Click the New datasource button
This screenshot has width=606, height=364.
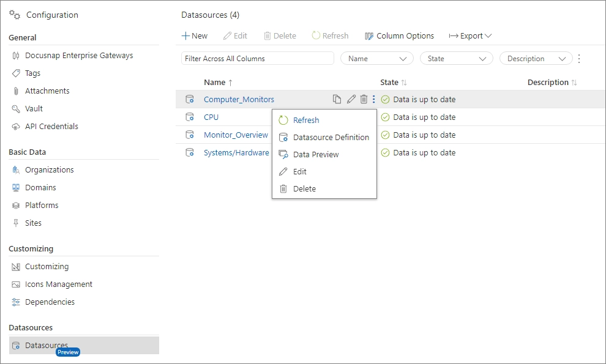[x=195, y=36]
